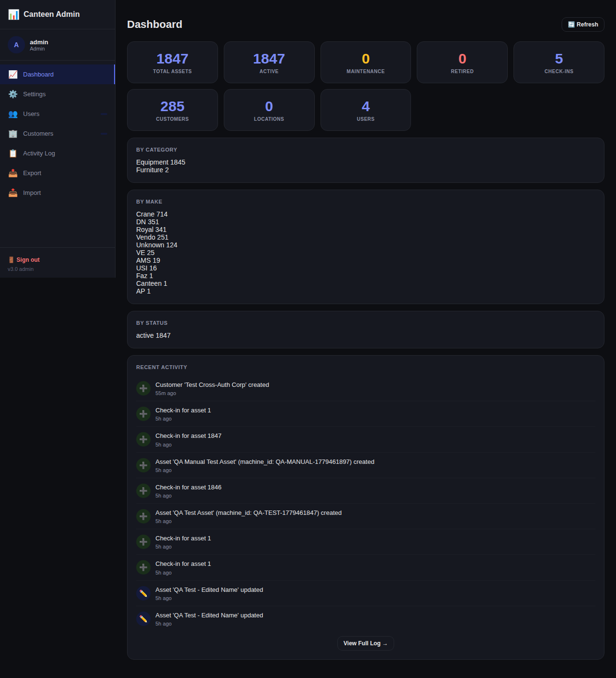Screen dimensions: 616x678
Task: Click the Dashboard chart icon in sidebar
Action: 13,75
